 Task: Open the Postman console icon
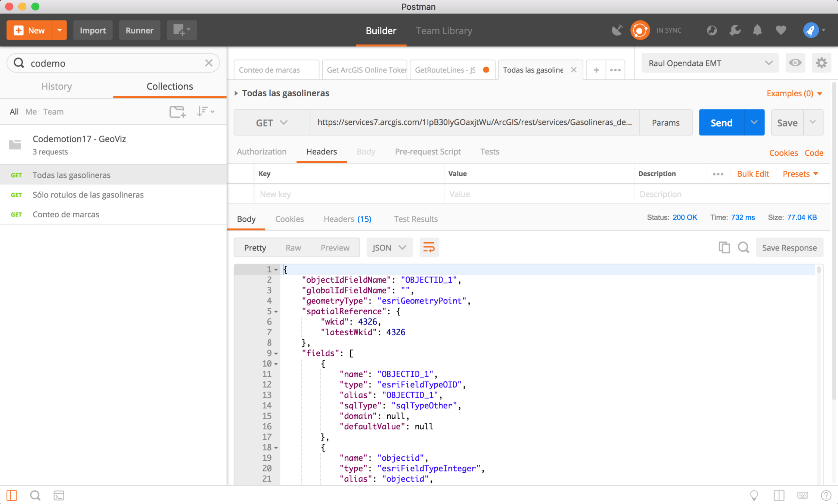[59, 495]
